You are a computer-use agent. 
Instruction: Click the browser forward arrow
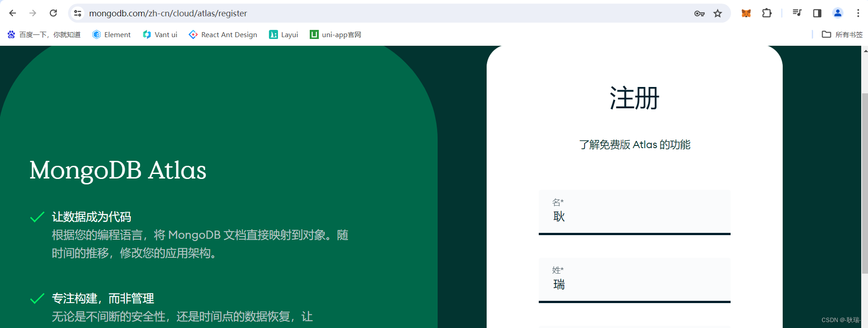(x=33, y=13)
